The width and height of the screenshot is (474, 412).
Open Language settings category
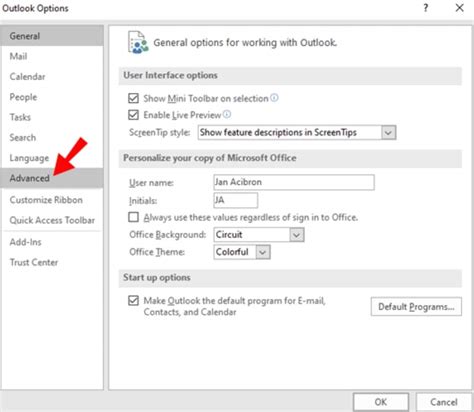52,158
